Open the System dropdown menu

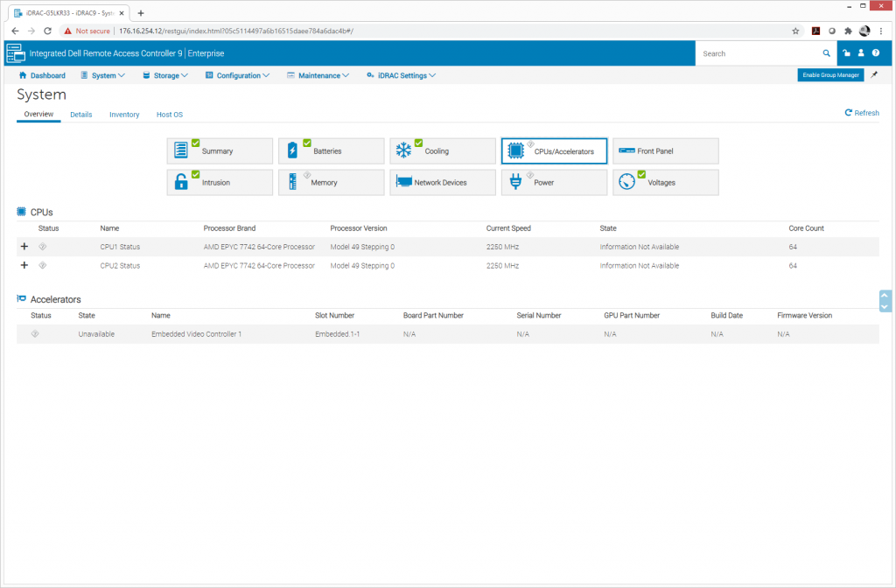(103, 75)
